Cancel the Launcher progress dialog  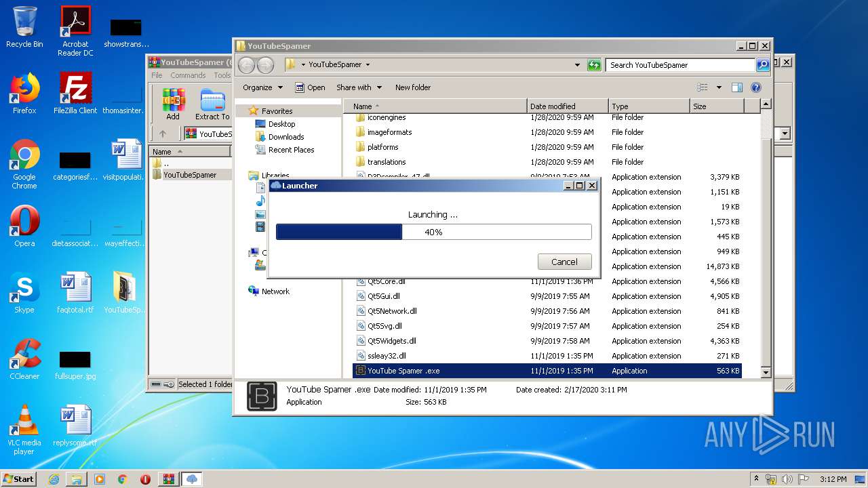click(x=564, y=262)
